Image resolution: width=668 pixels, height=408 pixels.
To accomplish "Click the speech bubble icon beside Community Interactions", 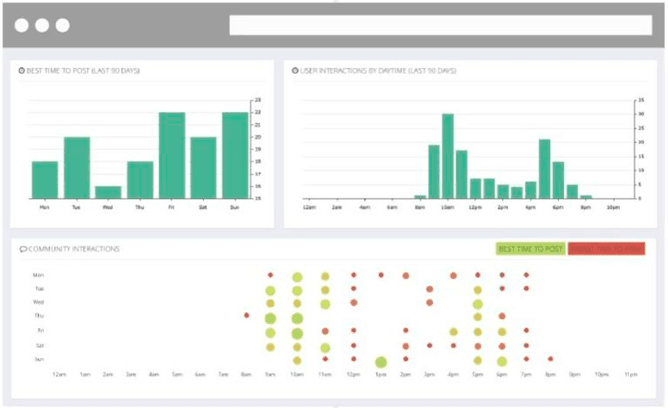I will click(23, 249).
